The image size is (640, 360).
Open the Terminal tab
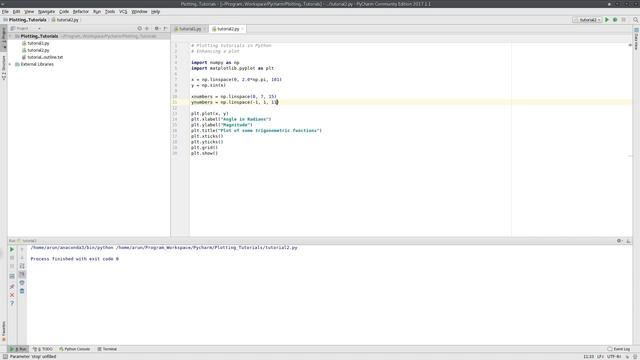[107, 349]
